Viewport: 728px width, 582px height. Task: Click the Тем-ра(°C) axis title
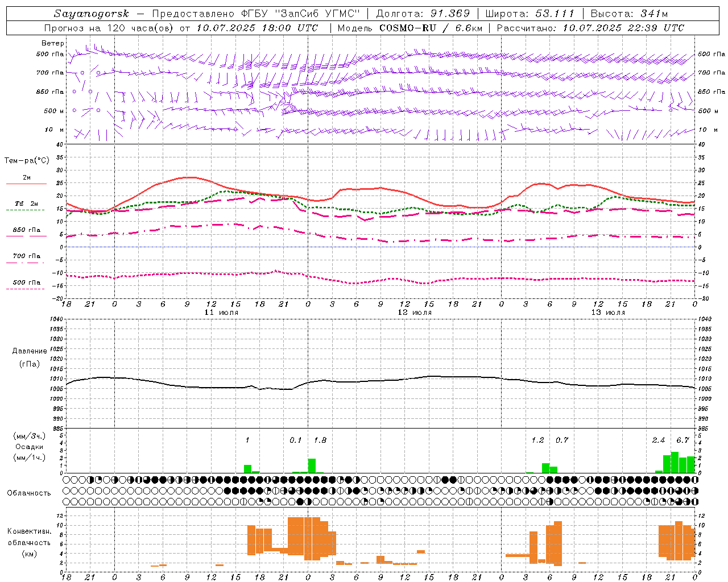click(x=27, y=160)
